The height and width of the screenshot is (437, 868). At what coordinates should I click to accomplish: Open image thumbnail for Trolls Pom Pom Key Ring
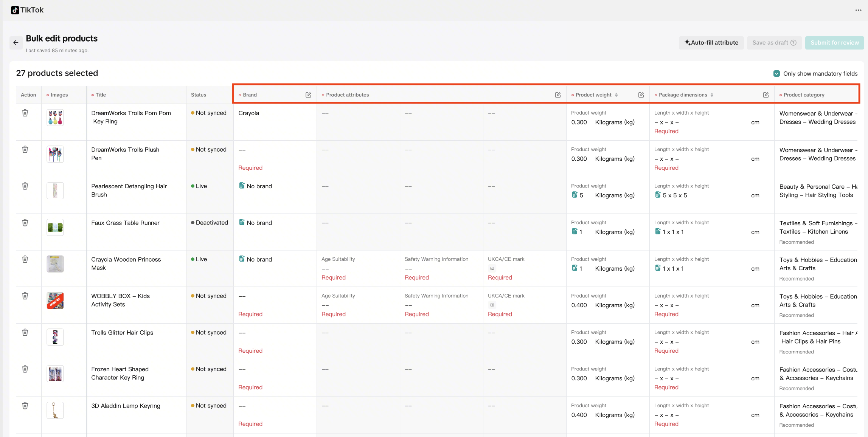pyautogui.click(x=55, y=118)
